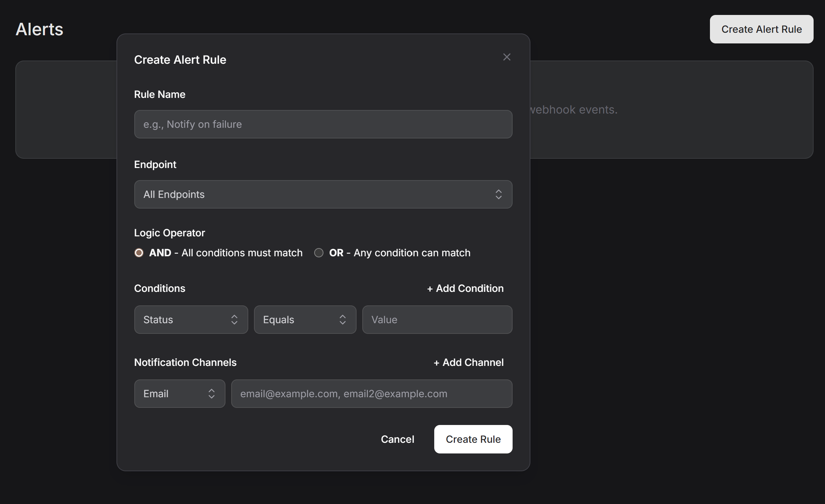The image size is (825, 504).
Task: Open the Email notification channel dropdown
Action: tap(180, 394)
